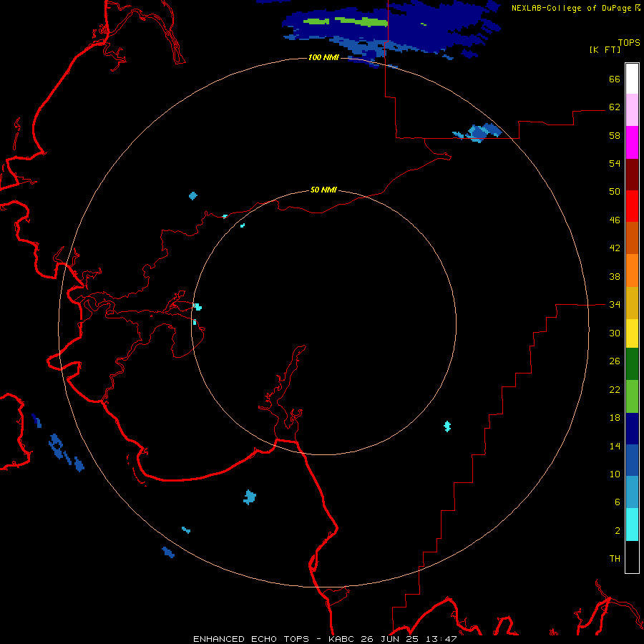Click the cyan legend swatch
The height and width of the screenshot is (644, 644).
[632, 525]
